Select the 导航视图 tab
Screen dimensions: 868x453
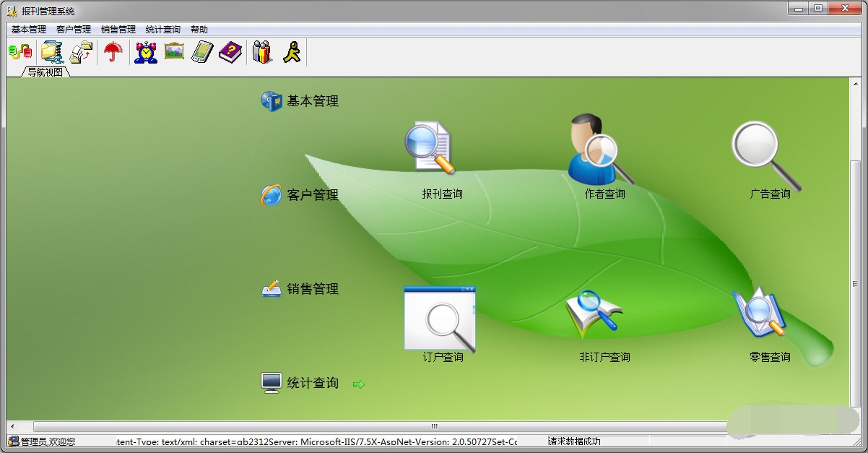point(45,72)
